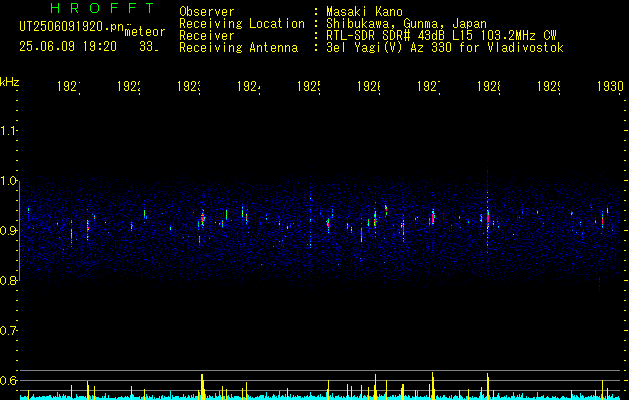Screen dimensions: 629x400
Task: Click the Receiver label
Action: (x=207, y=36)
